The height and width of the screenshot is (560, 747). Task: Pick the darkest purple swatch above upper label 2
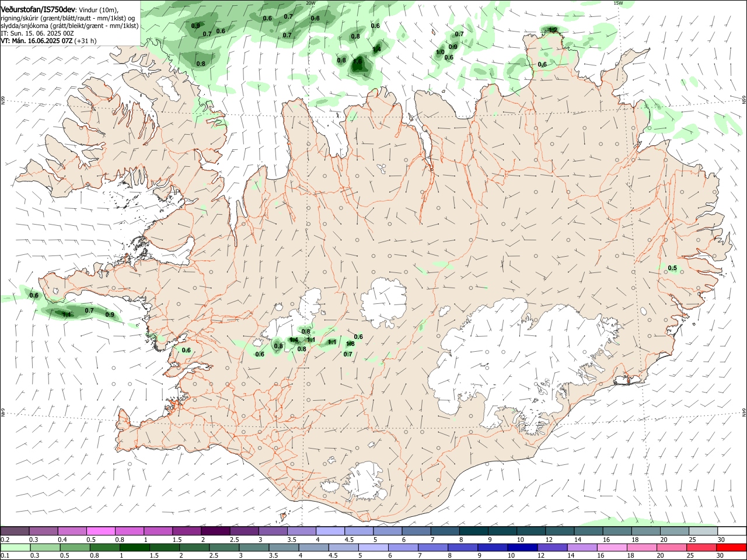[215, 531]
